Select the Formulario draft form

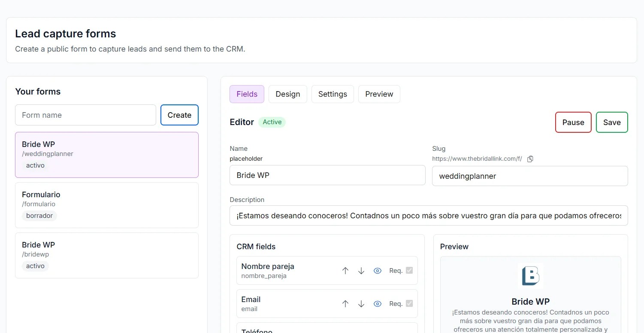107,205
